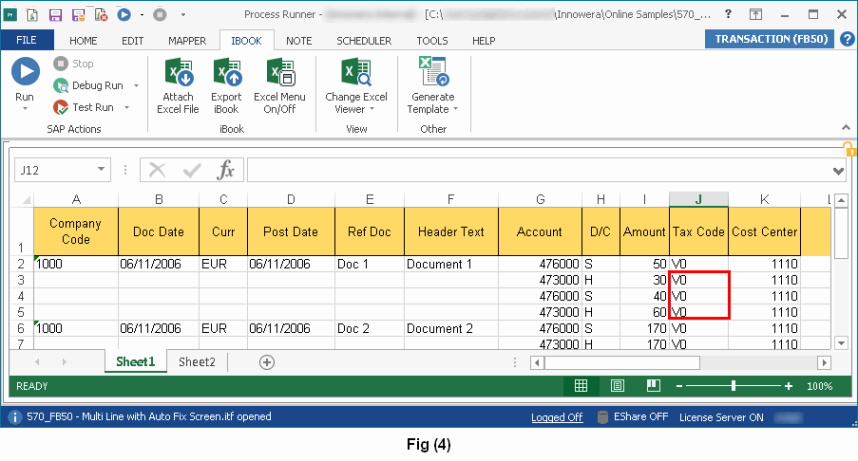
Task: Switch to the TOOLS tab
Action: (432, 41)
